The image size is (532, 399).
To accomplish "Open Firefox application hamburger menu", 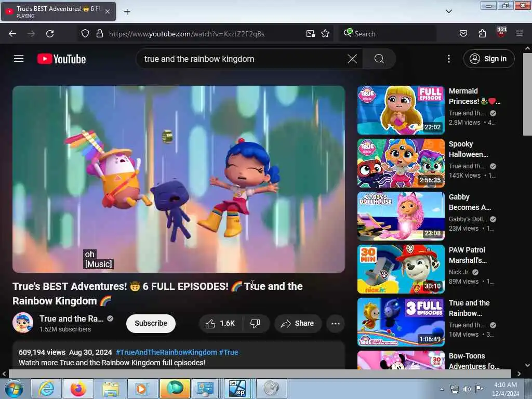I will (520, 34).
